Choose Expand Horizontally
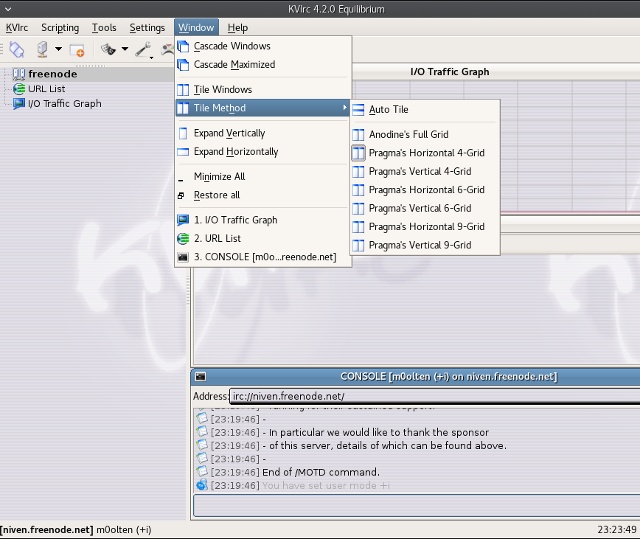640x539 pixels. 263,151
